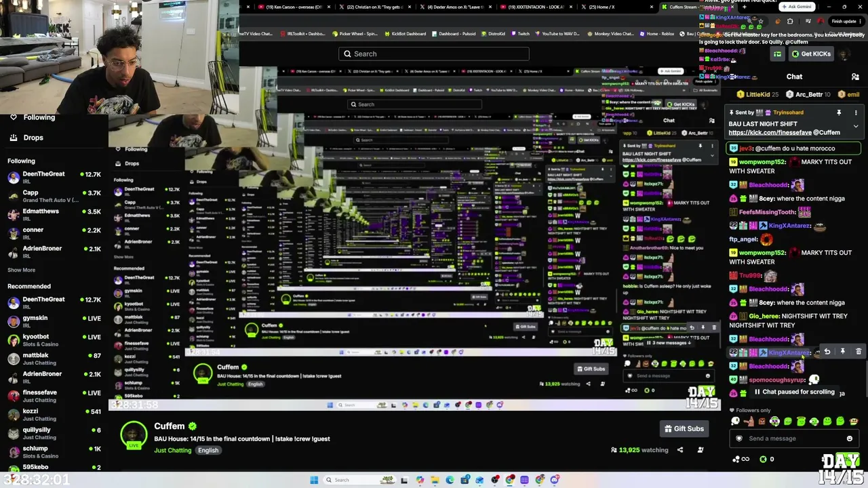Share the Cuffem stream
This screenshot has width=868, height=488.
pos(680,449)
